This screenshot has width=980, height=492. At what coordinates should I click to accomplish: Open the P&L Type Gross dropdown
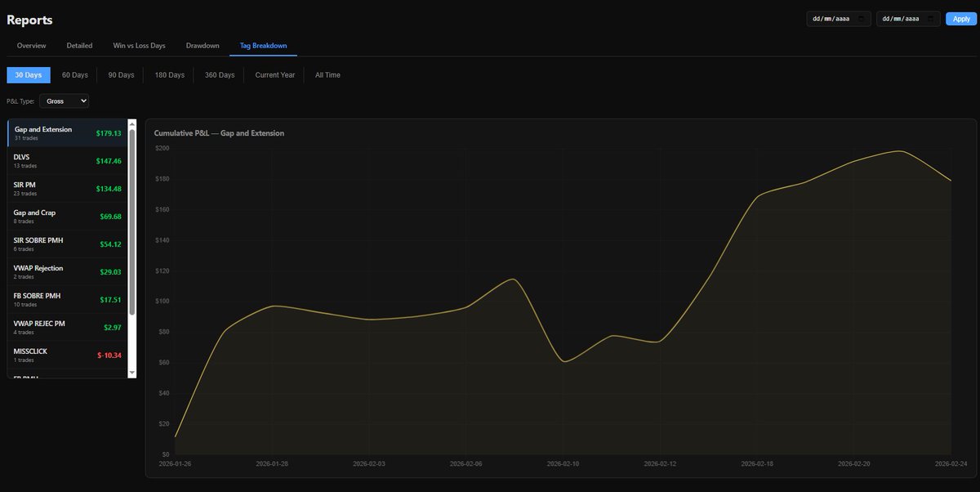pos(64,101)
